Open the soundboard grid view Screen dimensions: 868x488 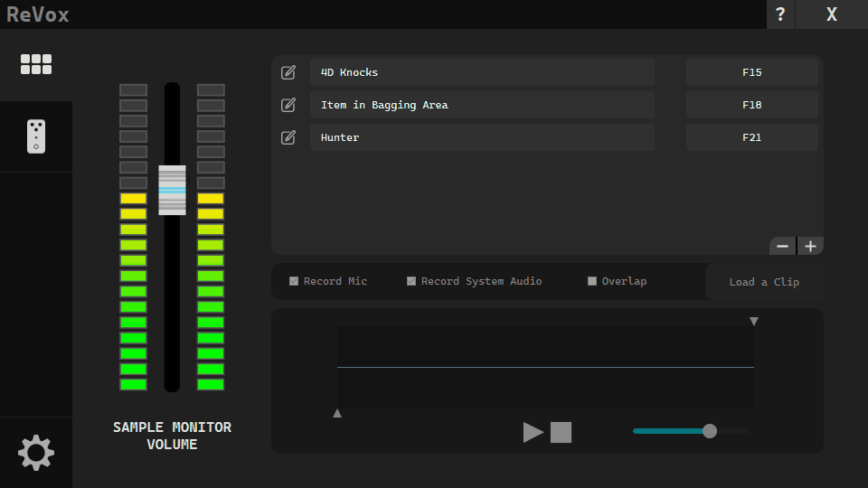[36, 64]
